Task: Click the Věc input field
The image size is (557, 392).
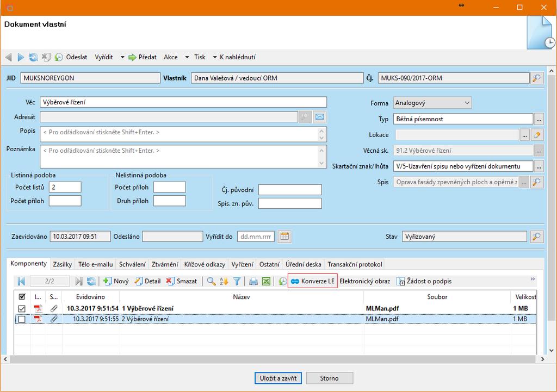Action: click(183, 102)
